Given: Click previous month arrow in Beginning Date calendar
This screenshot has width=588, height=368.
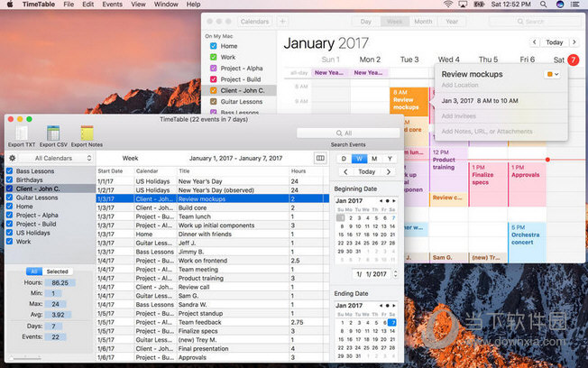Looking at the screenshot, I should click(381, 201).
